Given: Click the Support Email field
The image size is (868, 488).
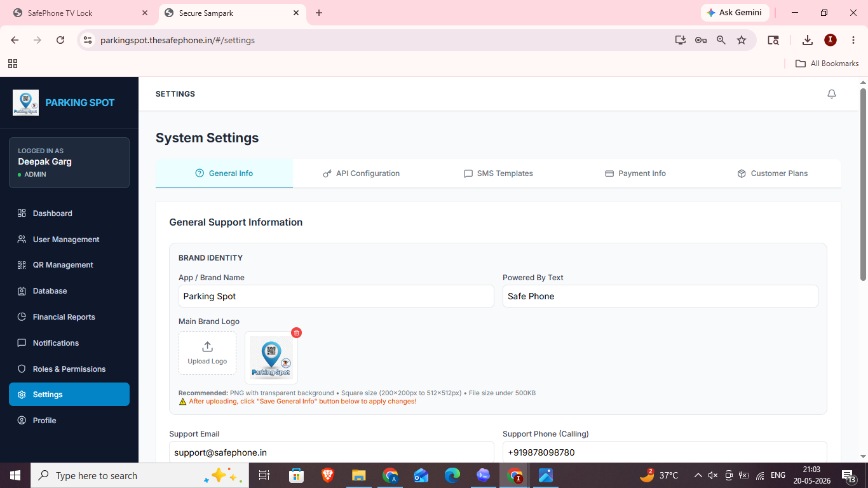Looking at the screenshot, I should [332, 452].
